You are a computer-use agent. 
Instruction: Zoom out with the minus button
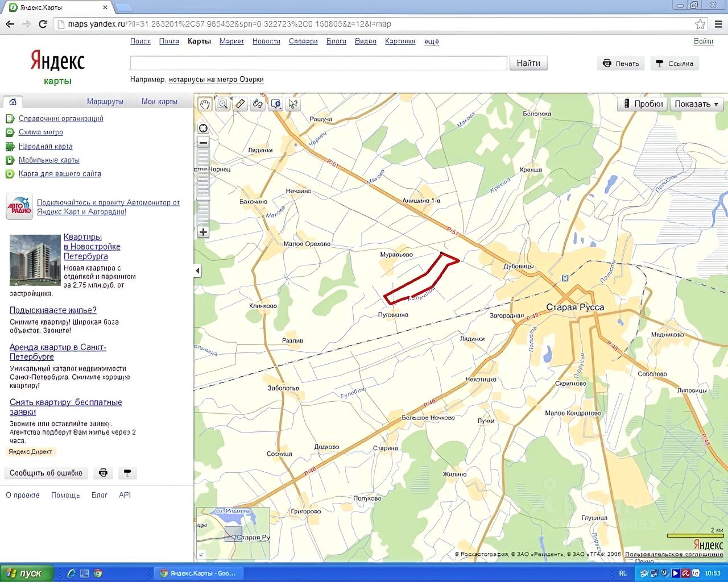203,143
